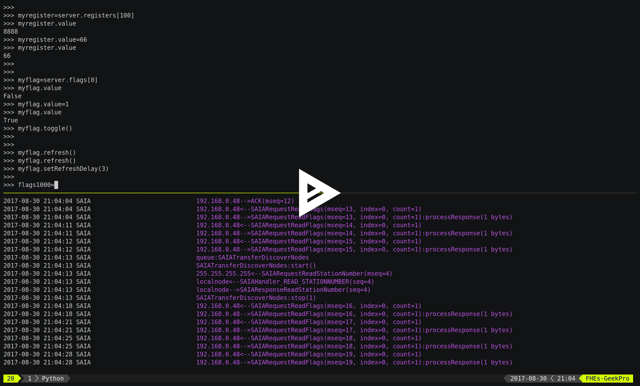Click the 21:04 clock in status bar
640x386 pixels.
(566, 379)
